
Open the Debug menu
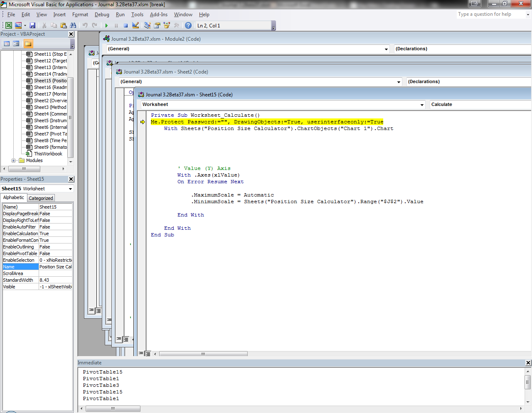pyautogui.click(x=102, y=15)
